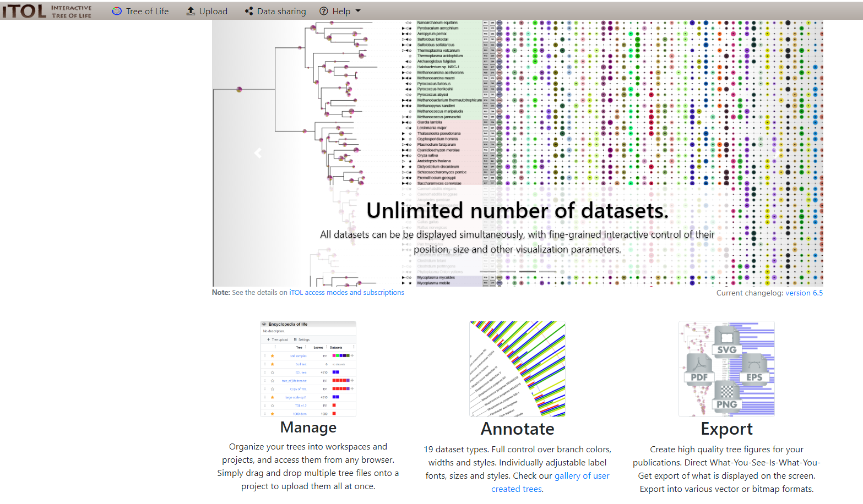Screen dimensions: 863x504
Task: Select the Data sharing nodes icon
Action: 250,11
